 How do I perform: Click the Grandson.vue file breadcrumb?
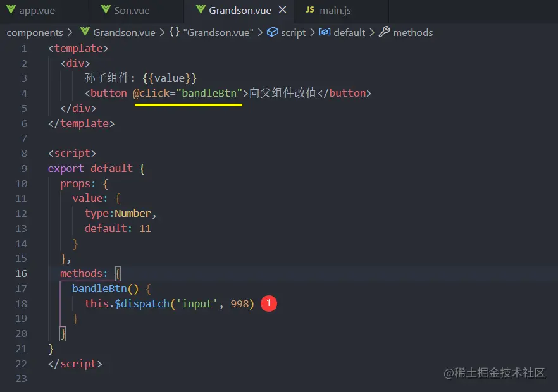pyautogui.click(x=124, y=33)
